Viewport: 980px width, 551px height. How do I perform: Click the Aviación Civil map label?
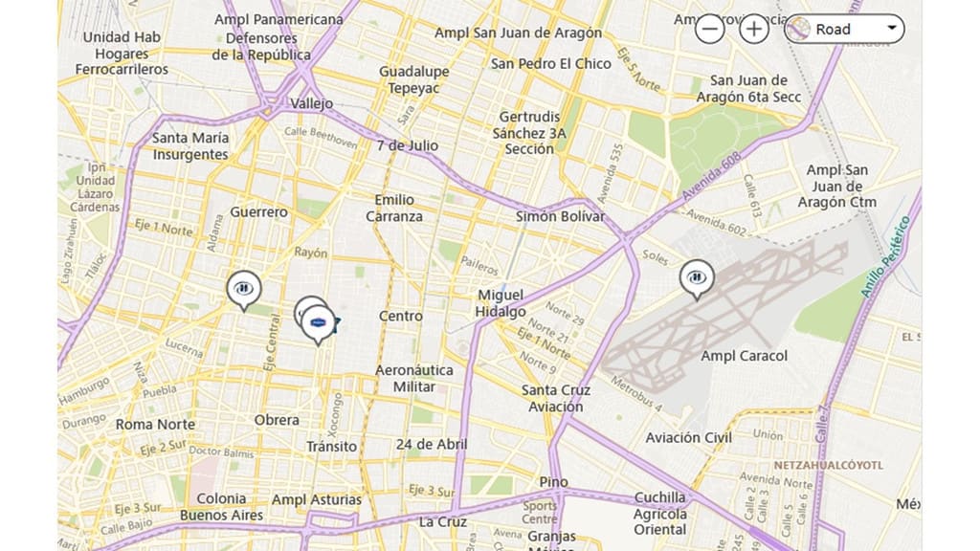[x=689, y=438]
